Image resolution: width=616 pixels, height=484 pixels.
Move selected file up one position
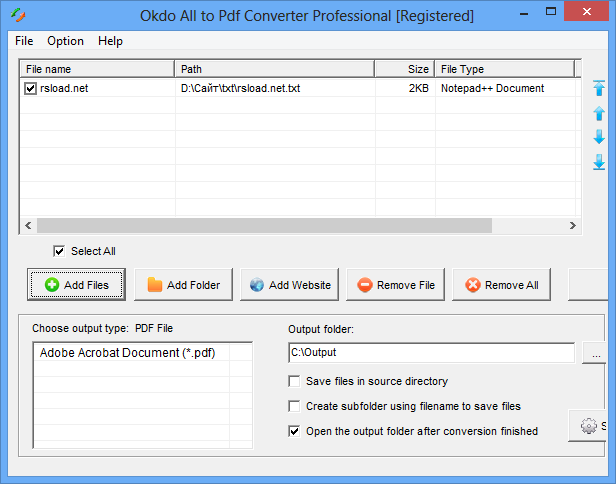click(599, 114)
